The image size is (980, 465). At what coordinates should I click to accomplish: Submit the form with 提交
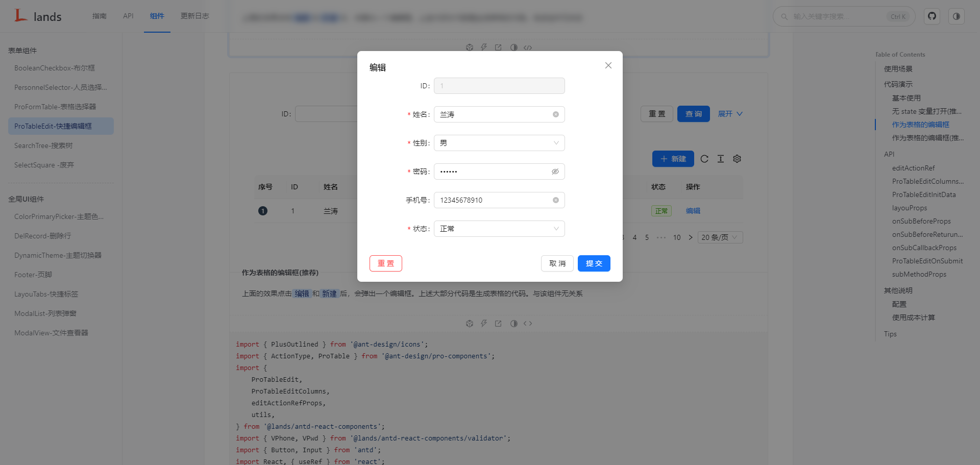(x=594, y=263)
